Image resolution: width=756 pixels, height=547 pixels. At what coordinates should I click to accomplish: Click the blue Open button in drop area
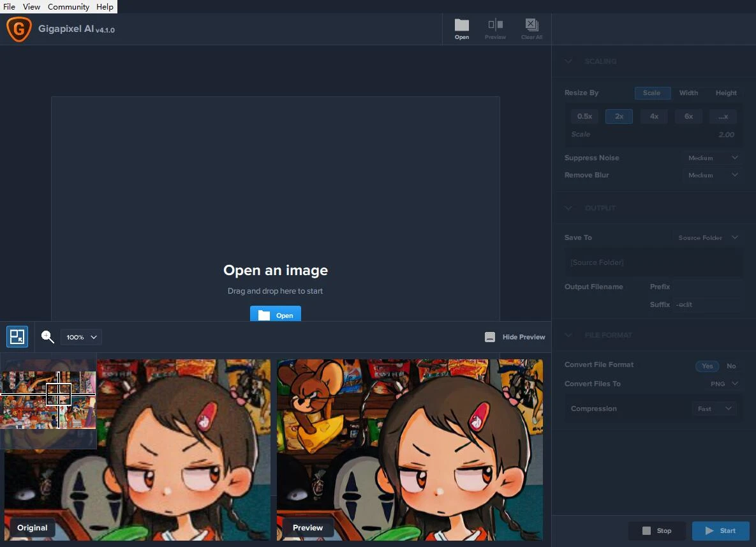tap(275, 315)
